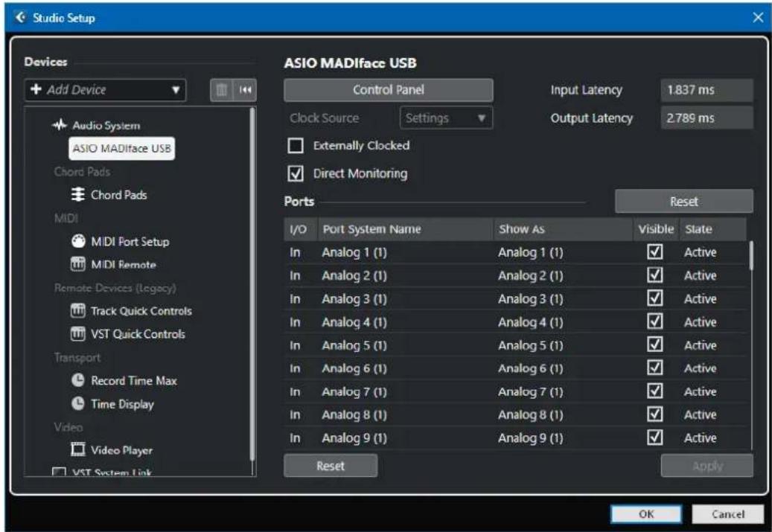
Task: Click the devices list vertical scrollbar
Action: pyautogui.click(x=253, y=283)
